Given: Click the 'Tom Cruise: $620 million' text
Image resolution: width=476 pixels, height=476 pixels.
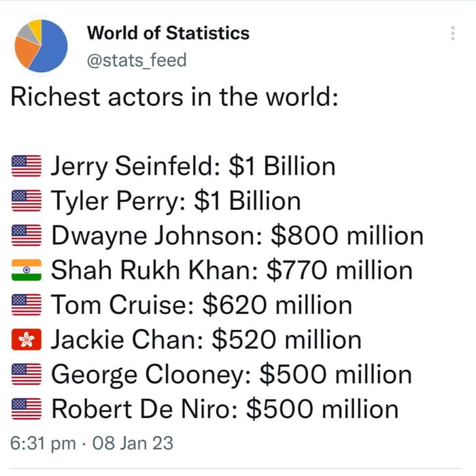Looking at the screenshot, I should pos(202,305).
